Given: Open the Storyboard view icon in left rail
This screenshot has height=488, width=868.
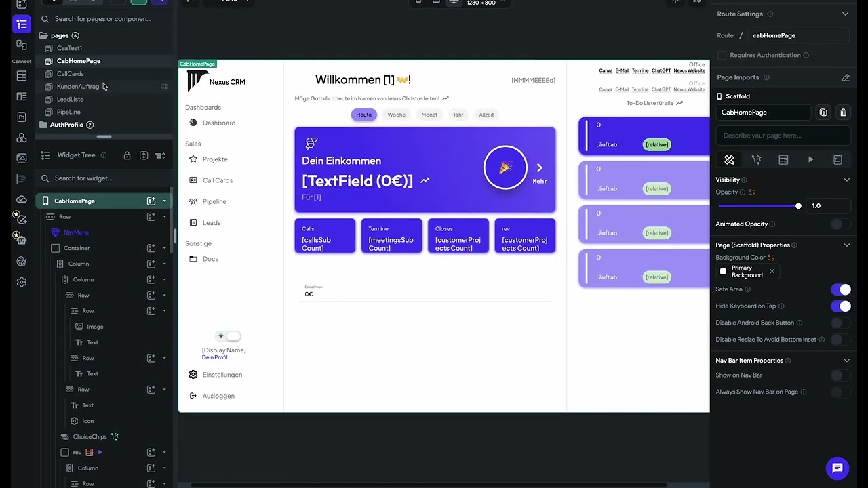Looking at the screenshot, I should coord(21,45).
